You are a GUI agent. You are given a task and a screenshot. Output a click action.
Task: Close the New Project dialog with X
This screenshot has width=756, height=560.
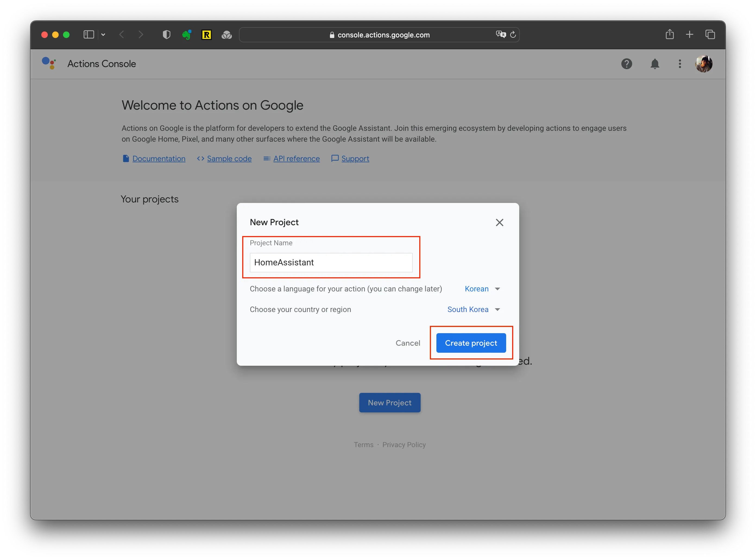tap(499, 222)
